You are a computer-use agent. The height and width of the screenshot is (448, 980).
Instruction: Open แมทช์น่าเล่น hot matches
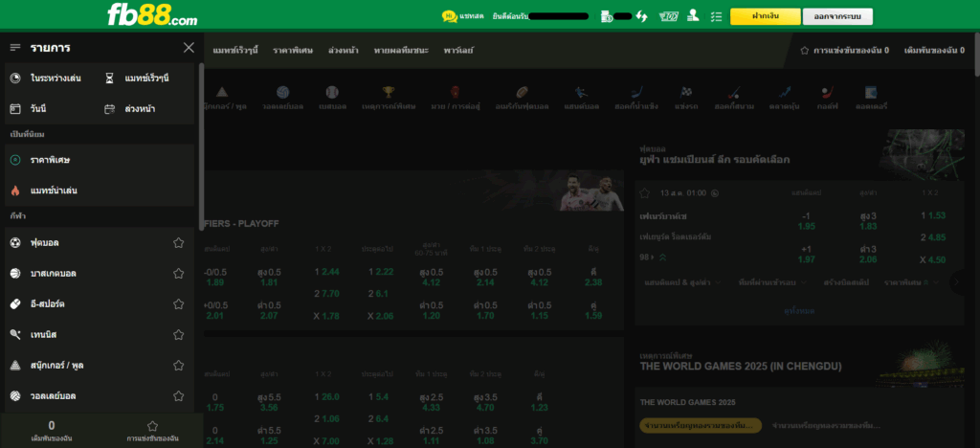tap(100, 190)
